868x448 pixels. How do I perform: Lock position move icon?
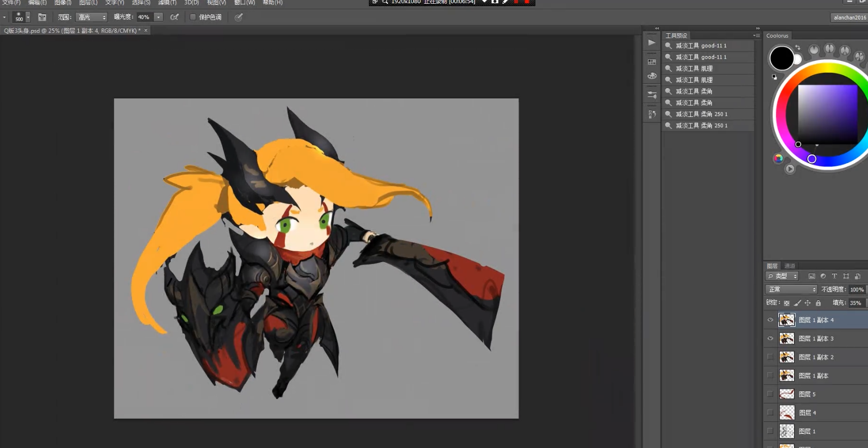808,303
